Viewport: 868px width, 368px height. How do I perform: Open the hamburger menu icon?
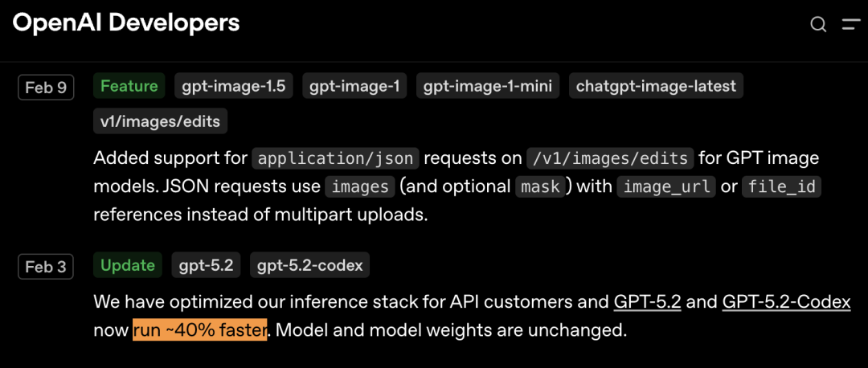tap(850, 24)
